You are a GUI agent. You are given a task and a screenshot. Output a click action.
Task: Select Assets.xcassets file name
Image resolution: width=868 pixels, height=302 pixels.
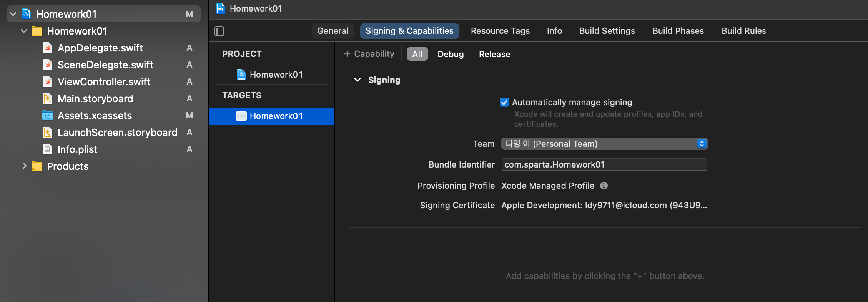pyautogui.click(x=95, y=116)
